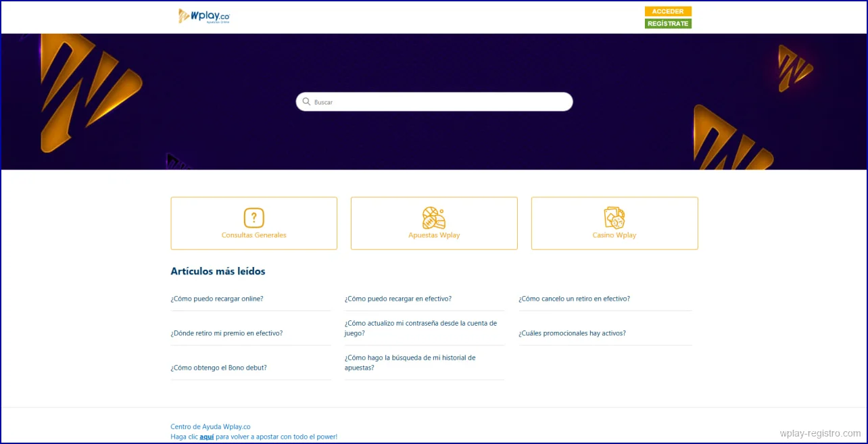The image size is (868, 444).
Task: Select the Apuestas Wplay sports balls icon
Action: point(434,218)
